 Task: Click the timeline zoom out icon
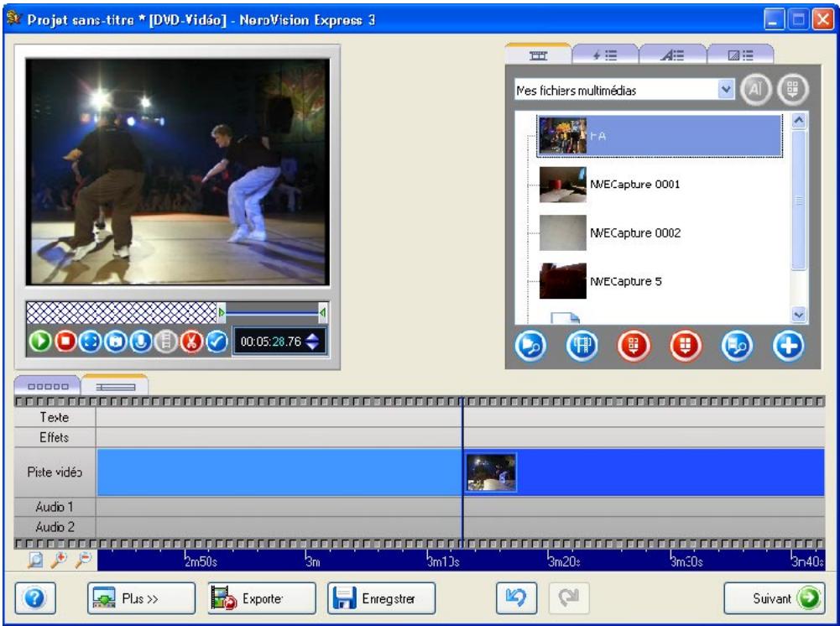(x=84, y=561)
